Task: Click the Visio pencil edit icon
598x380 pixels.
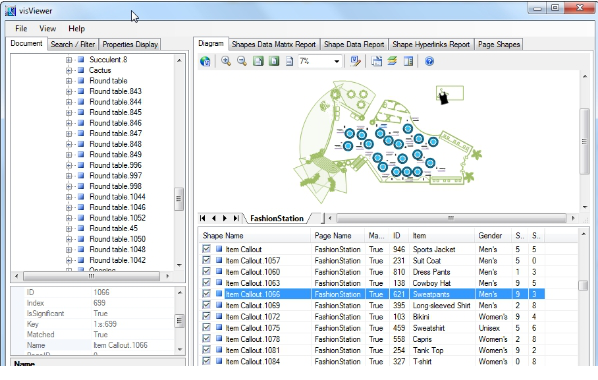Action: (355, 61)
